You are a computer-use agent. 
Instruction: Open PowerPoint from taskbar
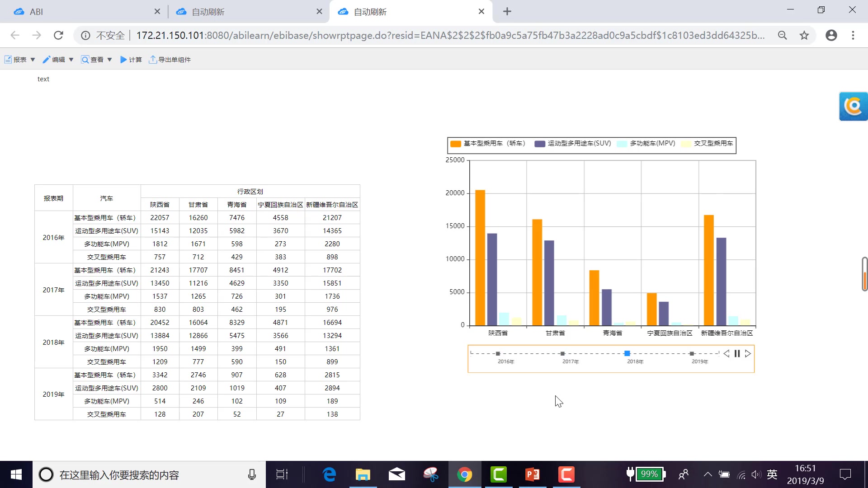[533, 474]
